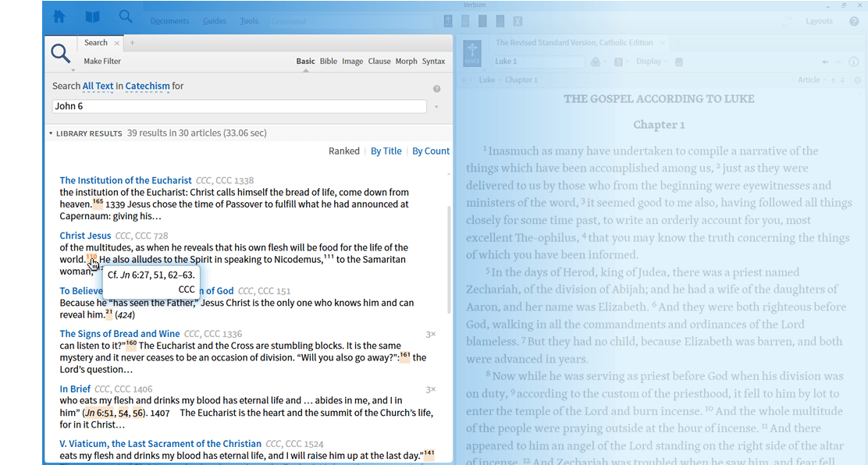Click footnote 165 in Eucharist result

[98, 201]
